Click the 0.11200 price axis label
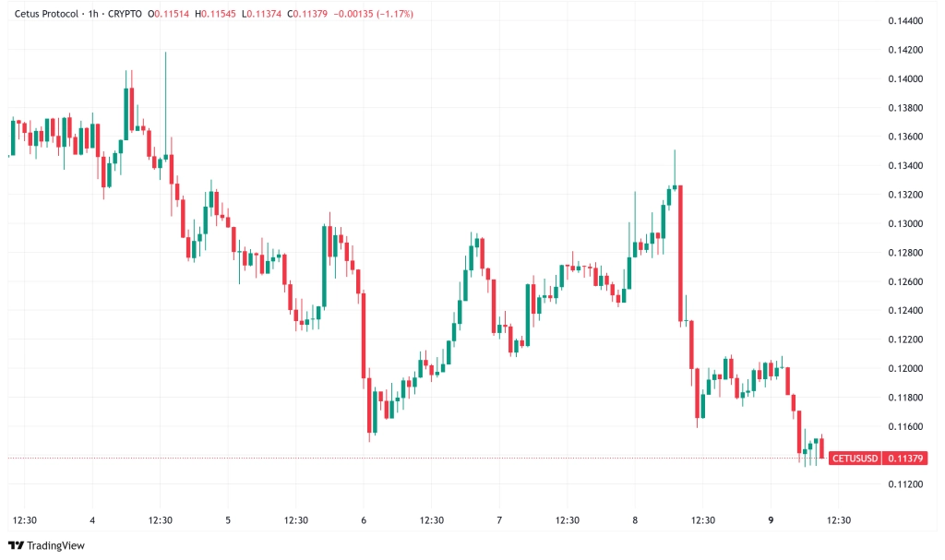 pos(905,484)
